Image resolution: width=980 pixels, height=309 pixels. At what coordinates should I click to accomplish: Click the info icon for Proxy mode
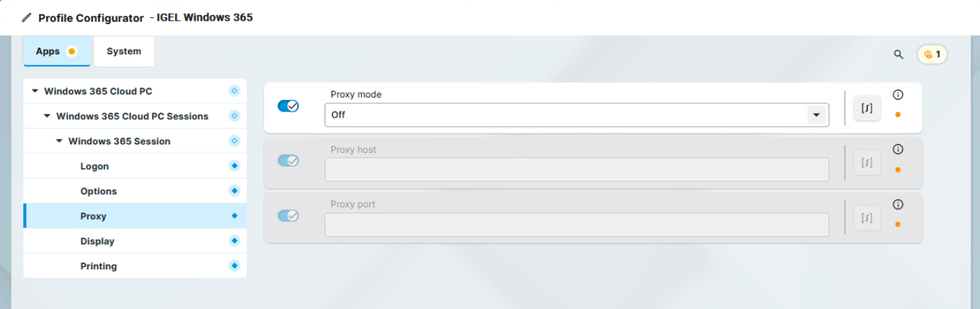pyautogui.click(x=897, y=95)
